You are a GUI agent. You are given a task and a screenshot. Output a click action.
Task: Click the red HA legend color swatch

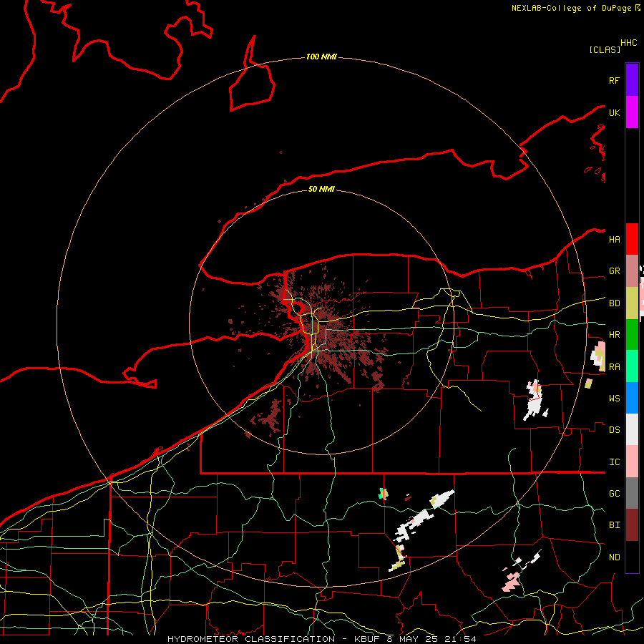(632, 239)
